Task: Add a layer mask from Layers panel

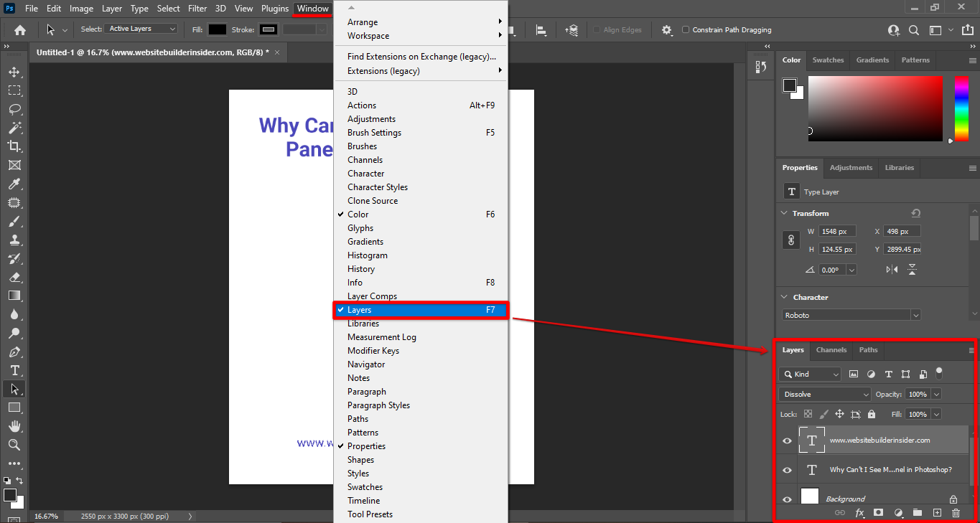Action: [879, 512]
